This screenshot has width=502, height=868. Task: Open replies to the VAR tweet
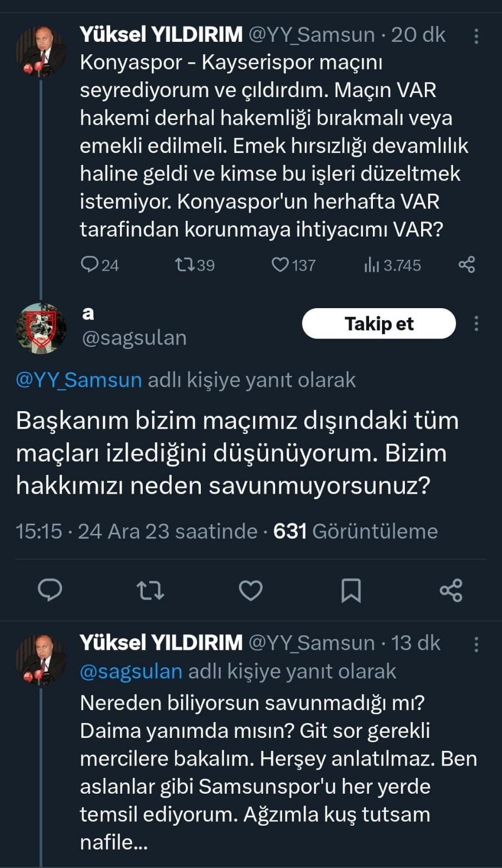91,265
